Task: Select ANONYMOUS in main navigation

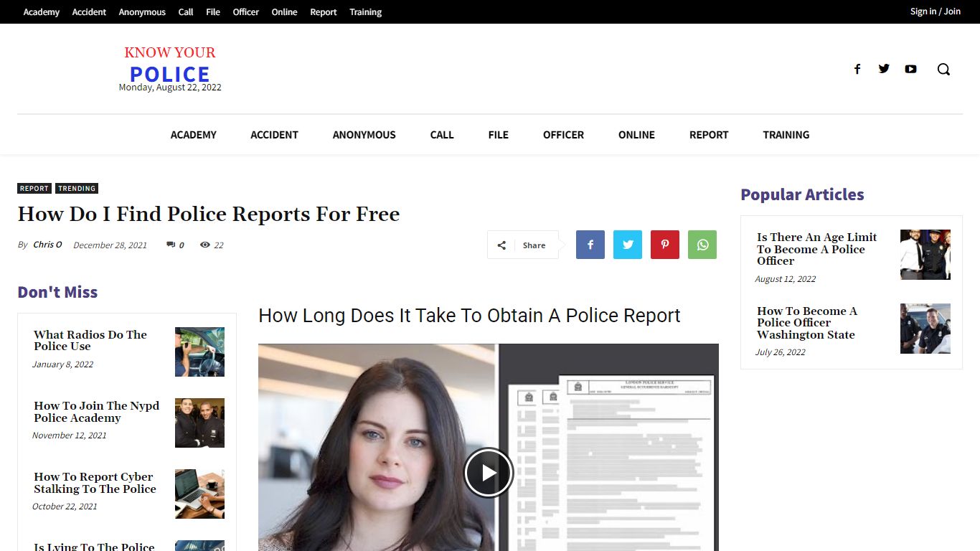Action: click(364, 134)
